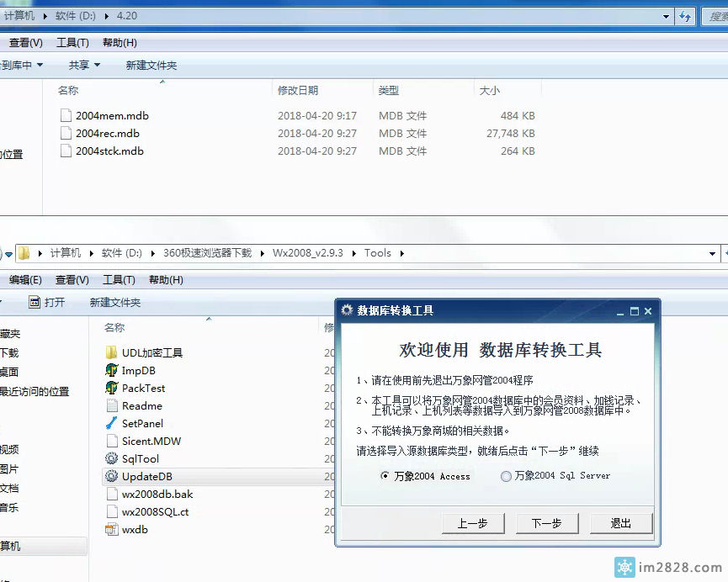
Task: Click the UDL加密工具 folder icon
Action: pyautogui.click(x=111, y=353)
